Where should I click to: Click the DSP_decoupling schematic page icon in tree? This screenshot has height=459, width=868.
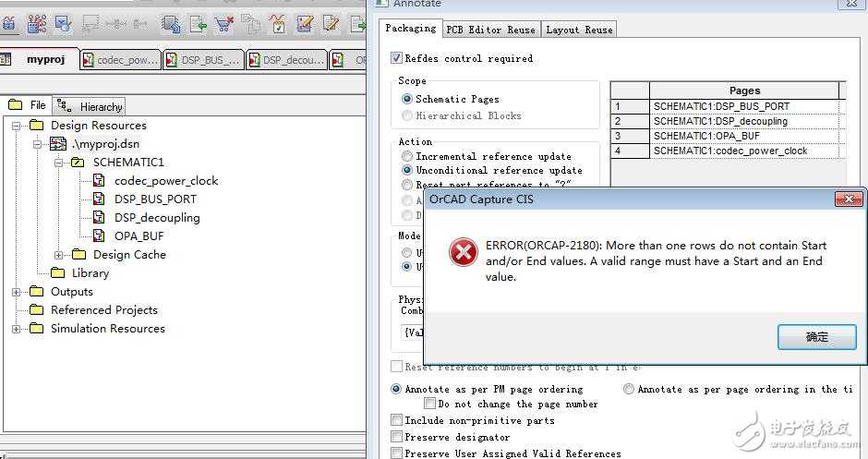point(99,217)
